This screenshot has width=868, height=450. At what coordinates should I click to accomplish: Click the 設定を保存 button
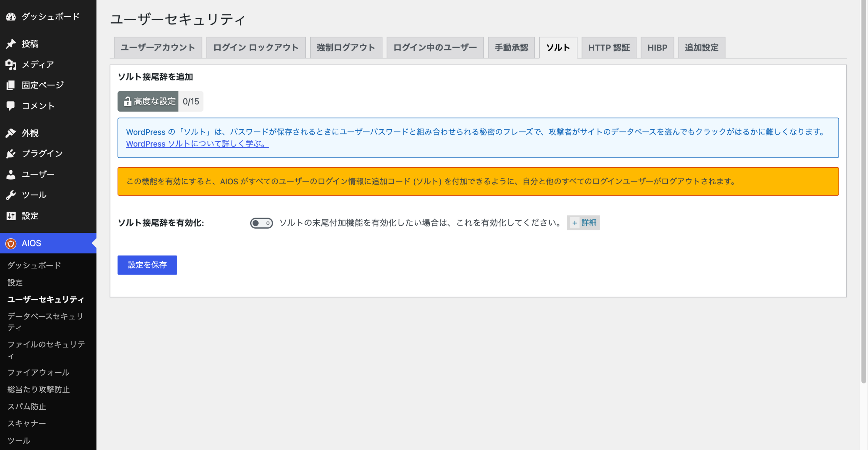147,265
